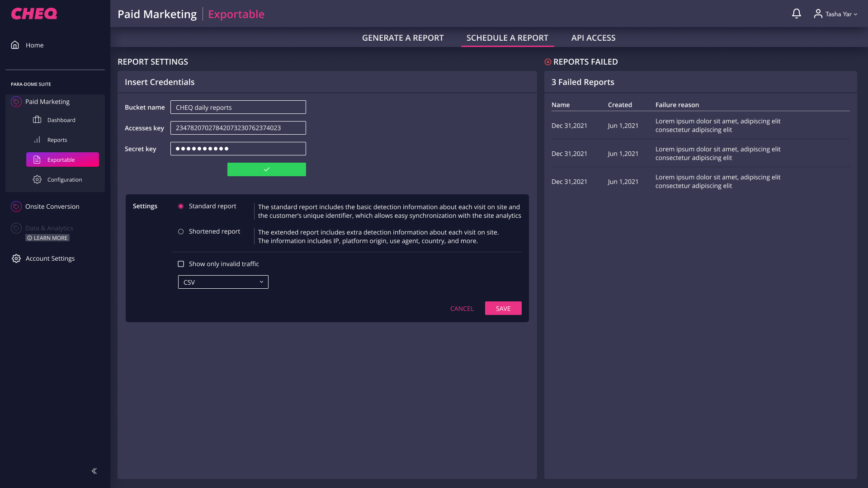Click the Secret key input field

pos(238,149)
